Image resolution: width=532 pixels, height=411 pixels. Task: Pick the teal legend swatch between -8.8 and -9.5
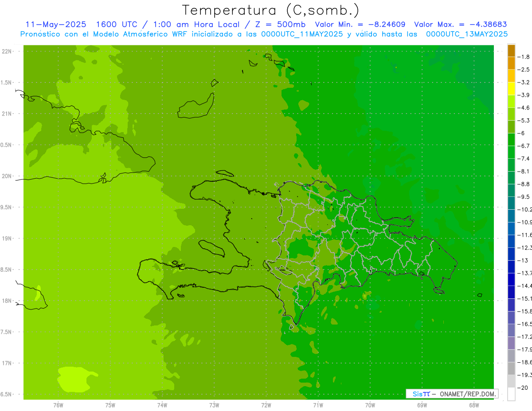511,190
